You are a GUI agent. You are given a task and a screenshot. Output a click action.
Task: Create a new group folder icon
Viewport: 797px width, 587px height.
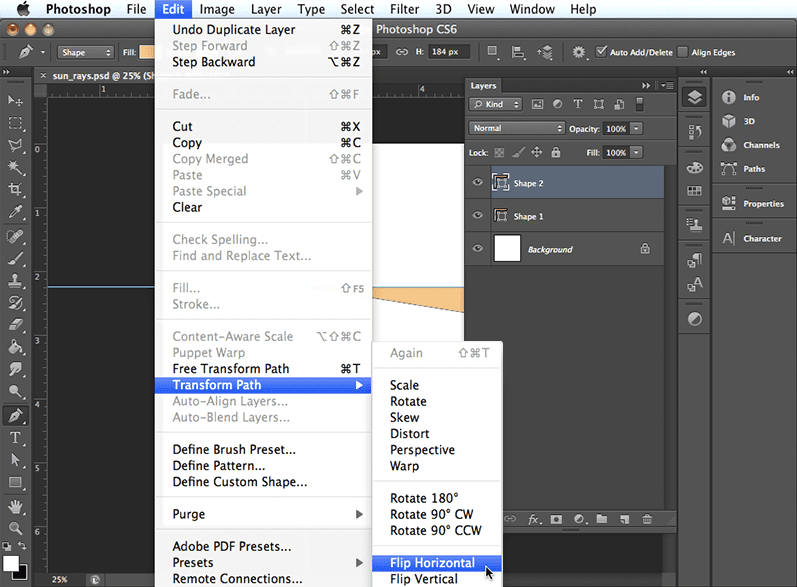tap(602, 519)
